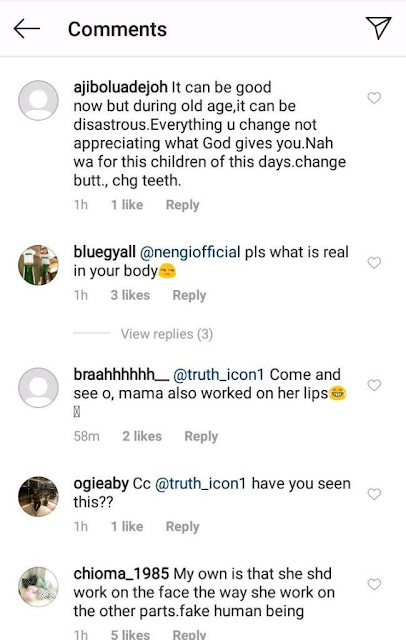Reply to braahhhhhh__ comment
Image resolution: width=406 pixels, height=640 pixels.
201,436
